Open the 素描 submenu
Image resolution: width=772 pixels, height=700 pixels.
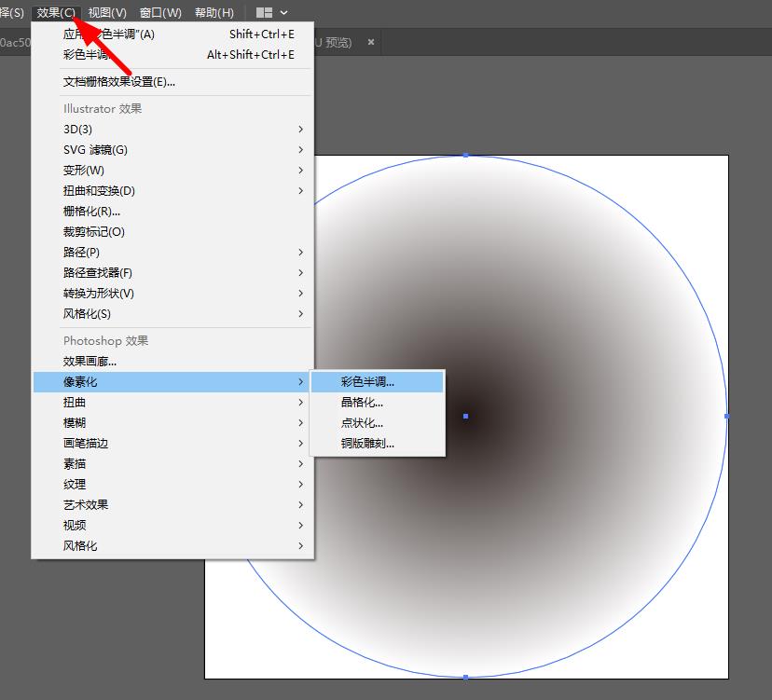click(x=172, y=463)
